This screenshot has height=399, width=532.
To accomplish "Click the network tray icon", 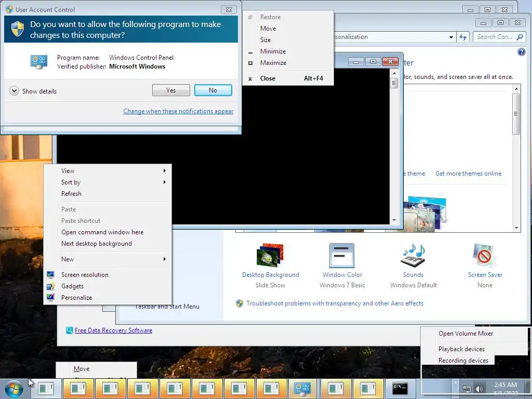I will pos(467,389).
